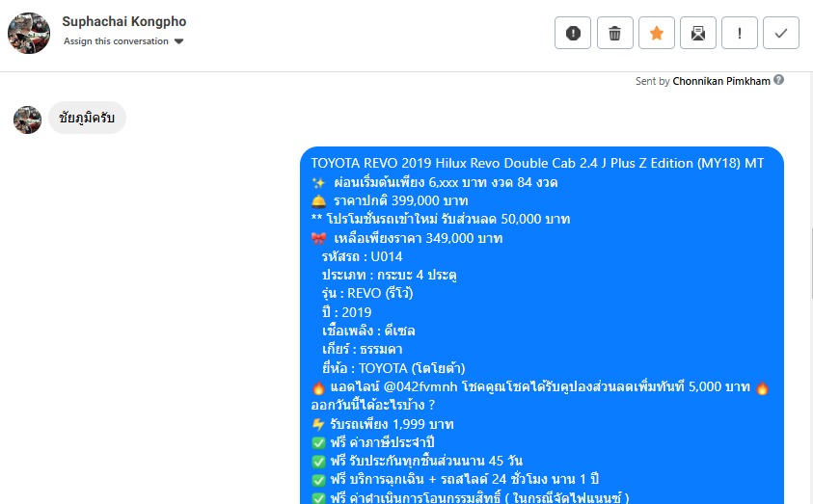Select the incoming message ชัยภูมิครับ
Screen dimensions: 813x504
(x=87, y=118)
